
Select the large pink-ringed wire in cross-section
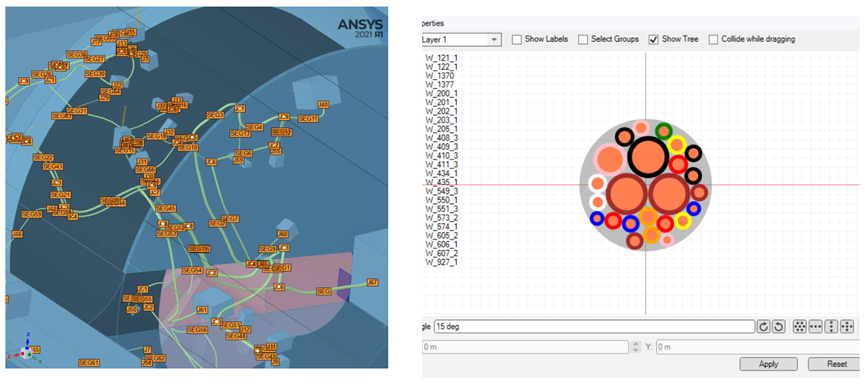click(610, 159)
